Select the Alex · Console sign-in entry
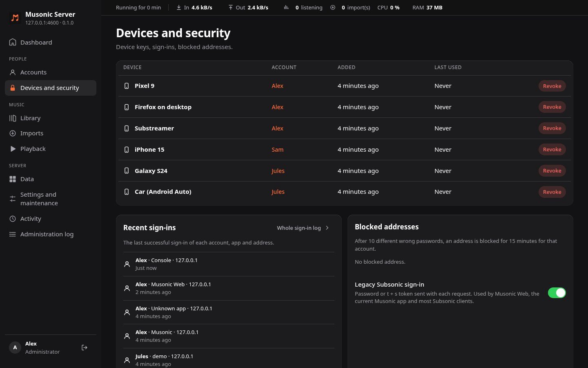Viewport: 588px width, 368px height. coord(229,264)
